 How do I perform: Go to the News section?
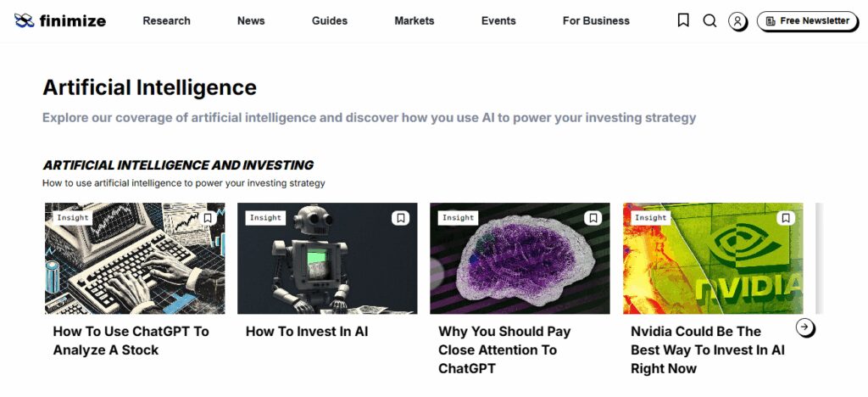[251, 21]
